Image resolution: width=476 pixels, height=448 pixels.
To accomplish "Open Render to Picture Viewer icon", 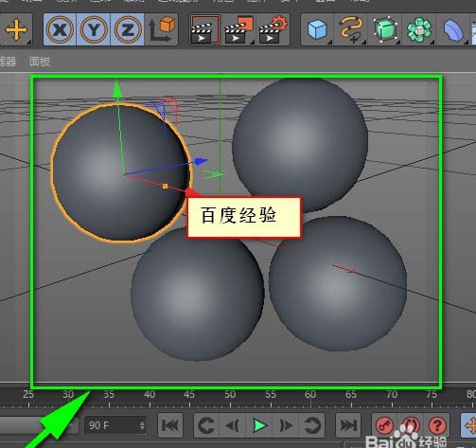I will [x=239, y=29].
